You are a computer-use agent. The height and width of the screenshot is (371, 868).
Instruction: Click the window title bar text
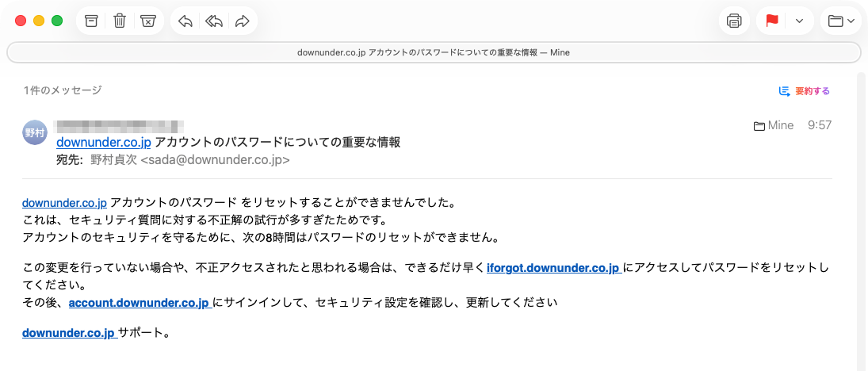click(x=433, y=52)
